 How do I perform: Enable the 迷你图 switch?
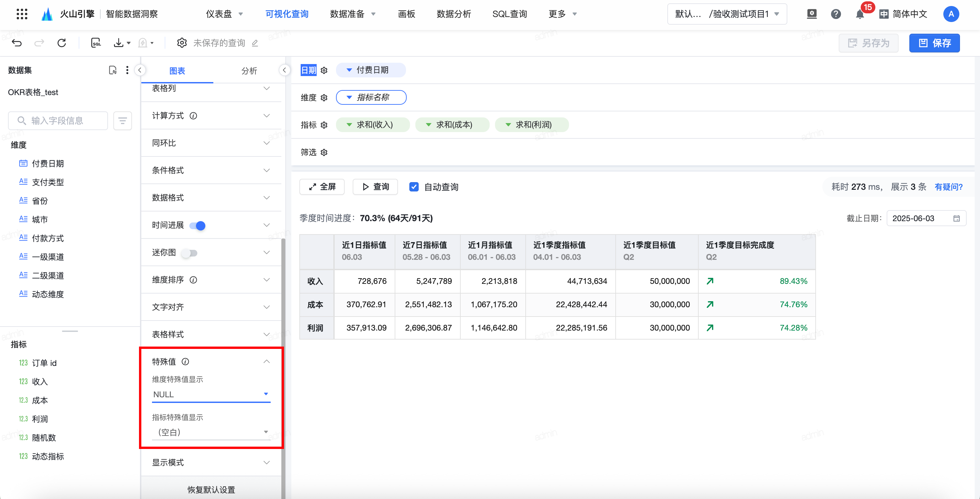[x=189, y=253]
